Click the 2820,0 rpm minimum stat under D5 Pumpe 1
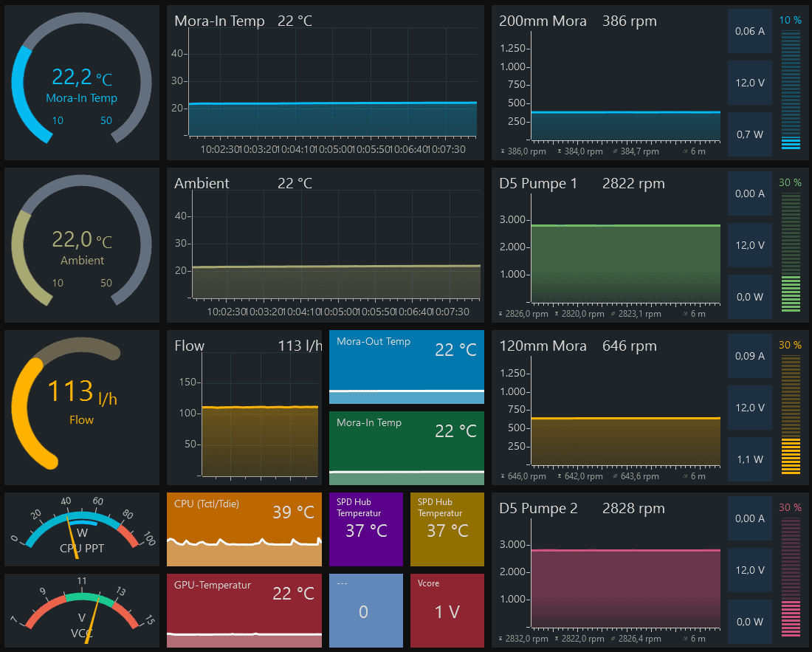The height and width of the screenshot is (652, 812). [x=579, y=314]
